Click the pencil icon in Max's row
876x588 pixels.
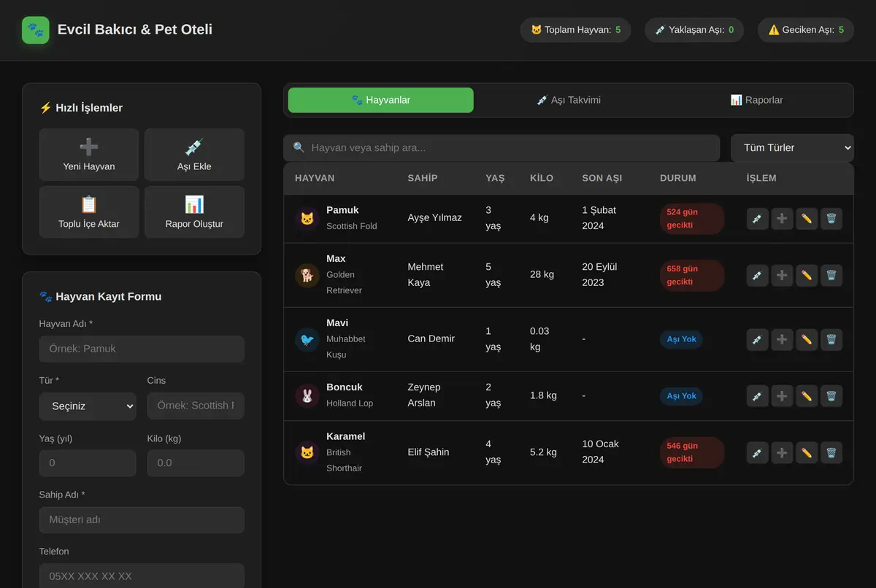[x=807, y=275]
